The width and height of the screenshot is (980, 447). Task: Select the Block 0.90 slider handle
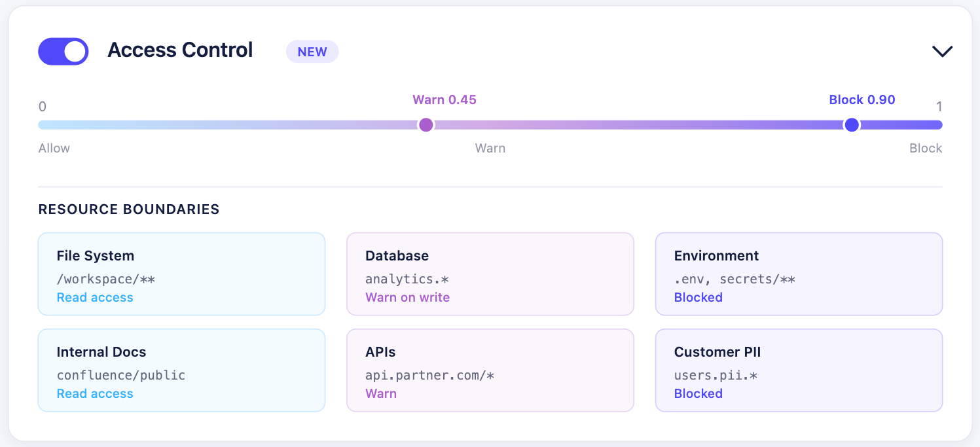[x=851, y=124]
